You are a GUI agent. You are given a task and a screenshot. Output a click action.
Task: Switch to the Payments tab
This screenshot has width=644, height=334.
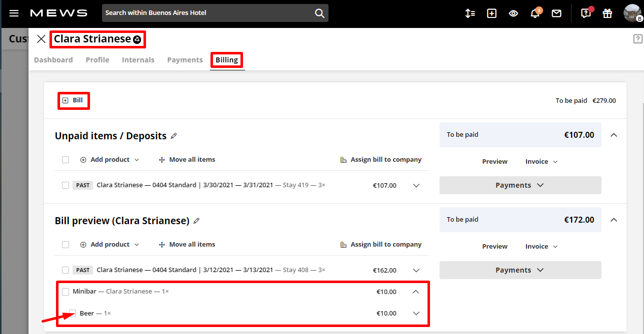pyautogui.click(x=184, y=60)
